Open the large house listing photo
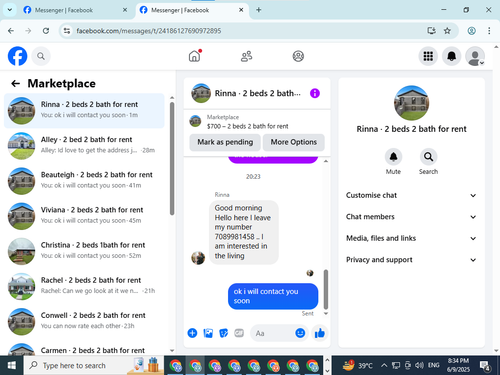 (411, 103)
